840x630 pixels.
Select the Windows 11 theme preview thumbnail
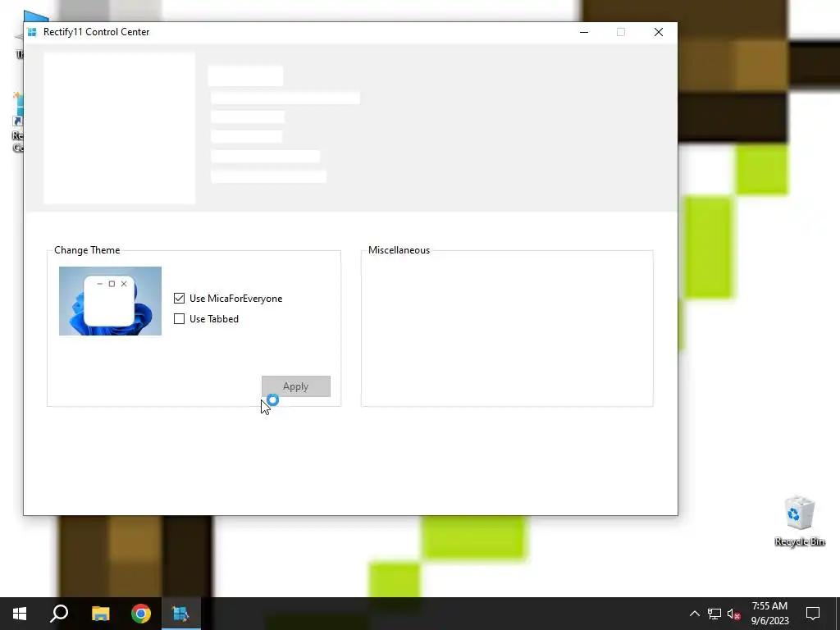point(110,301)
